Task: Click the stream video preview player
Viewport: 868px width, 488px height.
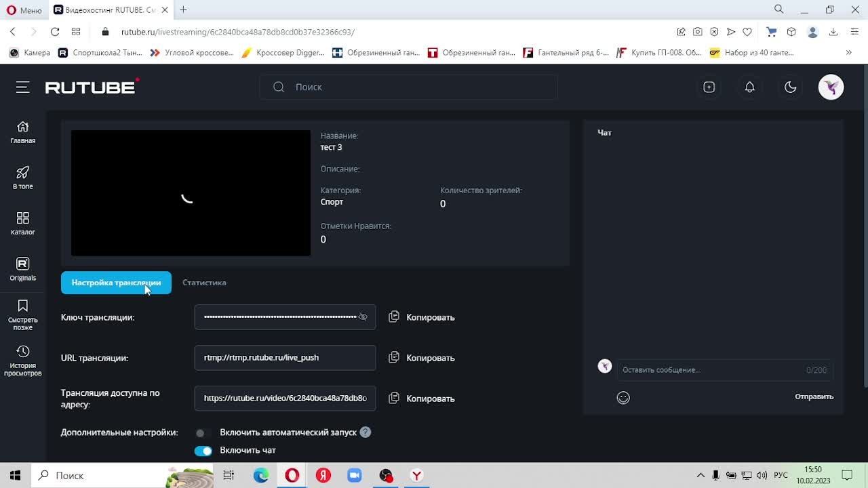Action: pyautogui.click(x=191, y=193)
